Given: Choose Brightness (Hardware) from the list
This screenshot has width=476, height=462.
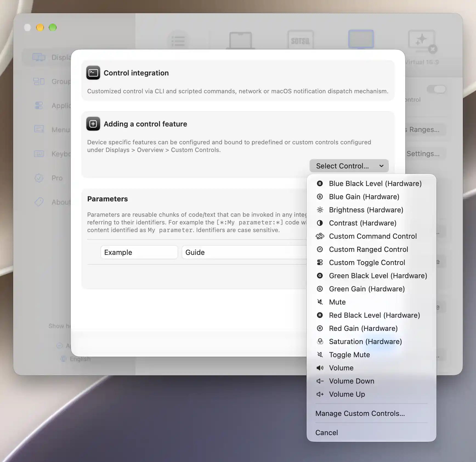Looking at the screenshot, I should point(371,210).
